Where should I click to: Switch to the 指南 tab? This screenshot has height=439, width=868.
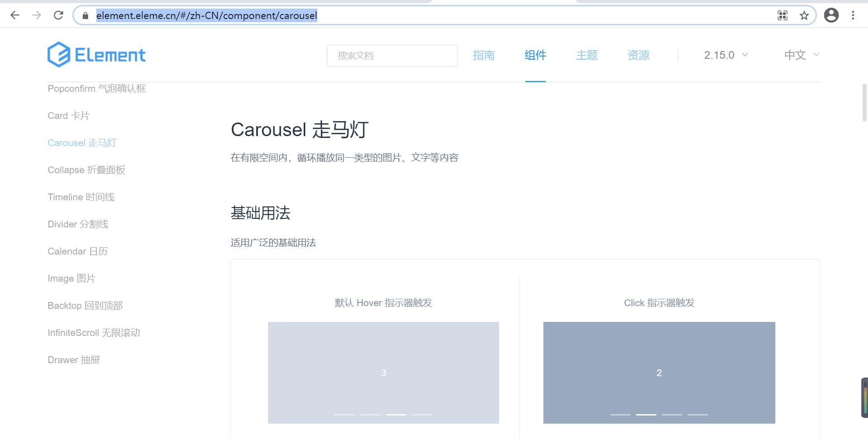(x=484, y=55)
